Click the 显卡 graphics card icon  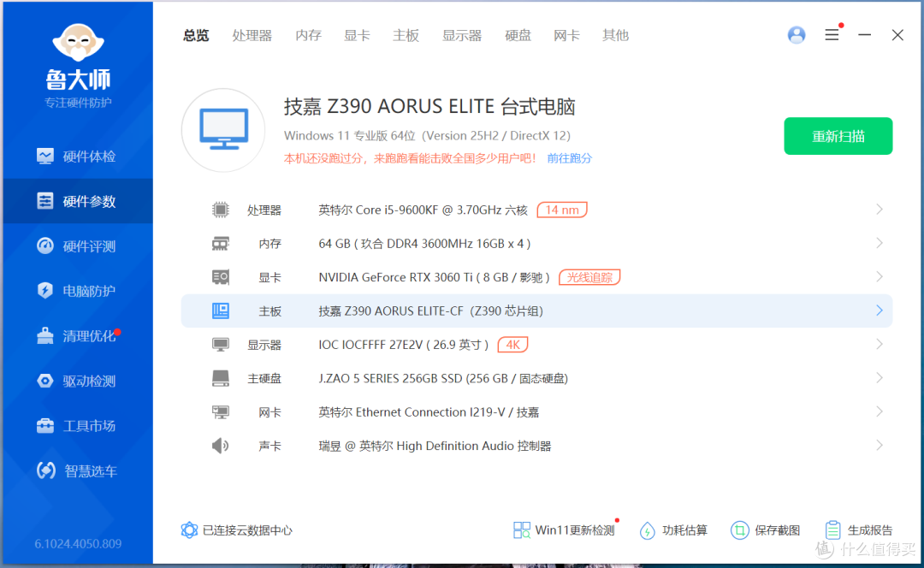[221, 277]
